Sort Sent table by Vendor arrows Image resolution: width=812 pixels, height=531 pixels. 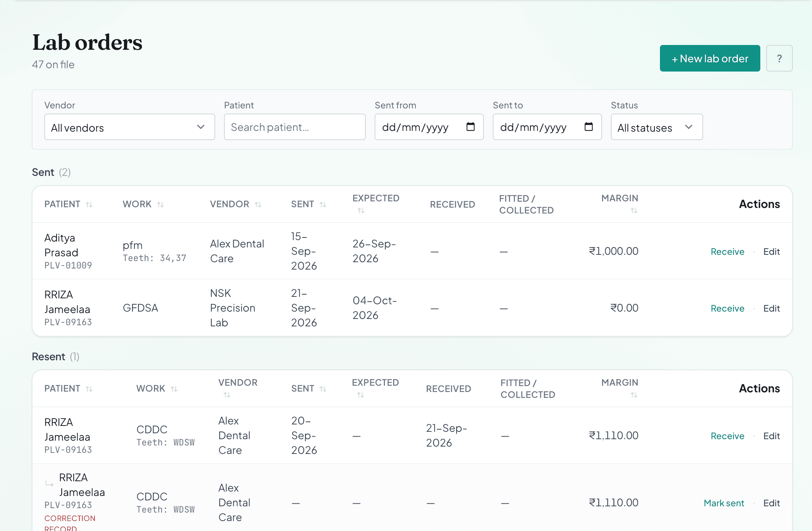pyautogui.click(x=258, y=204)
